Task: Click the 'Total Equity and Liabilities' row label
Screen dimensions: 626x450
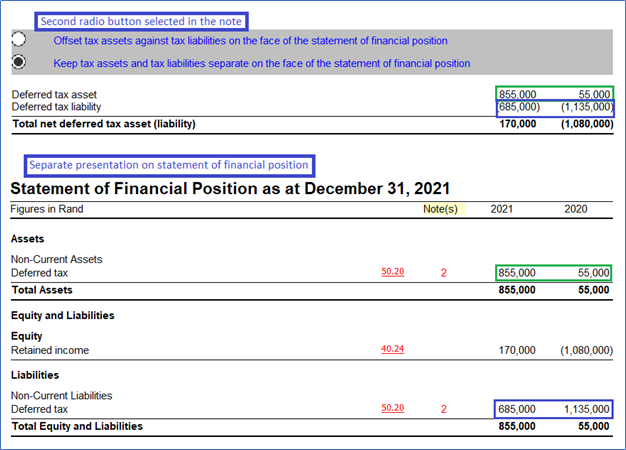Action: pyautogui.click(x=77, y=426)
